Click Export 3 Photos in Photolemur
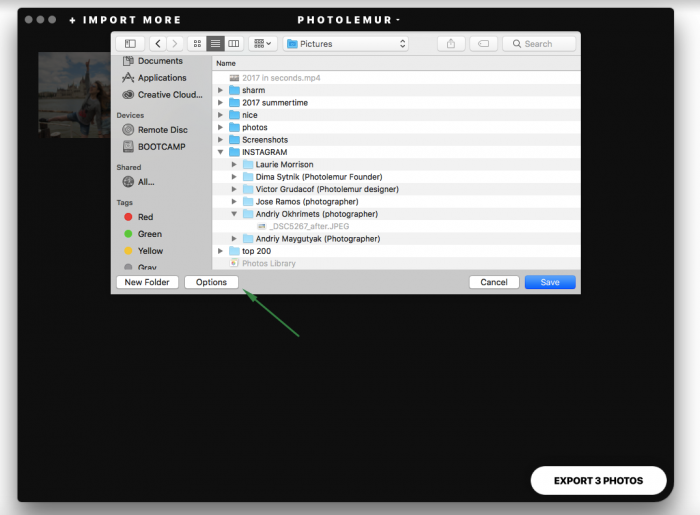Screen dimensions: 700x515 coord(598,481)
